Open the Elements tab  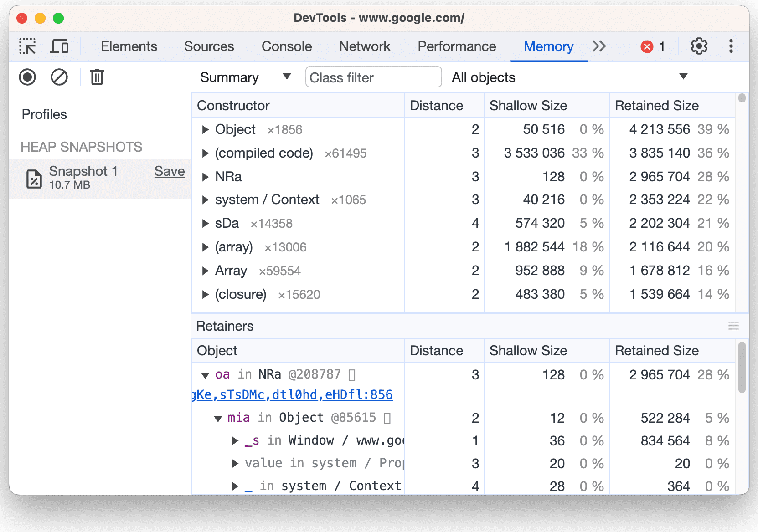[x=129, y=46]
